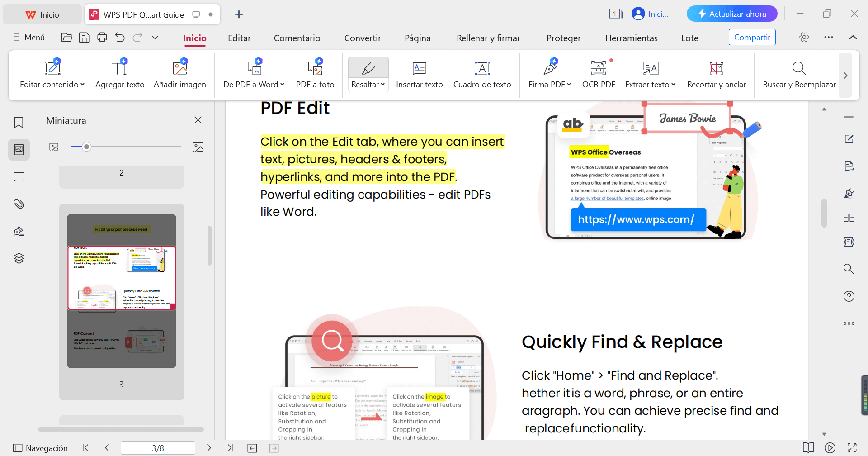Expand the De PDF a Word dropdown
Screen dimensions: 868x456
tap(282, 85)
